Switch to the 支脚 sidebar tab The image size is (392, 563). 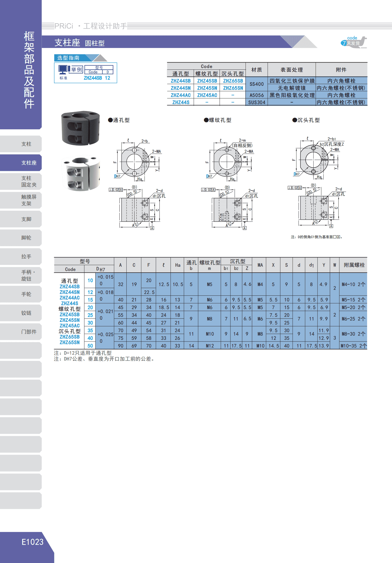click(x=21, y=219)
